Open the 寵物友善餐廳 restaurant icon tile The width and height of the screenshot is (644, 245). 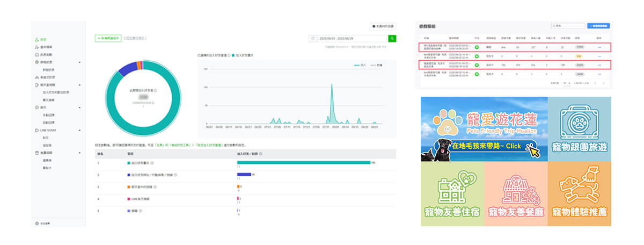coord(515,194)
